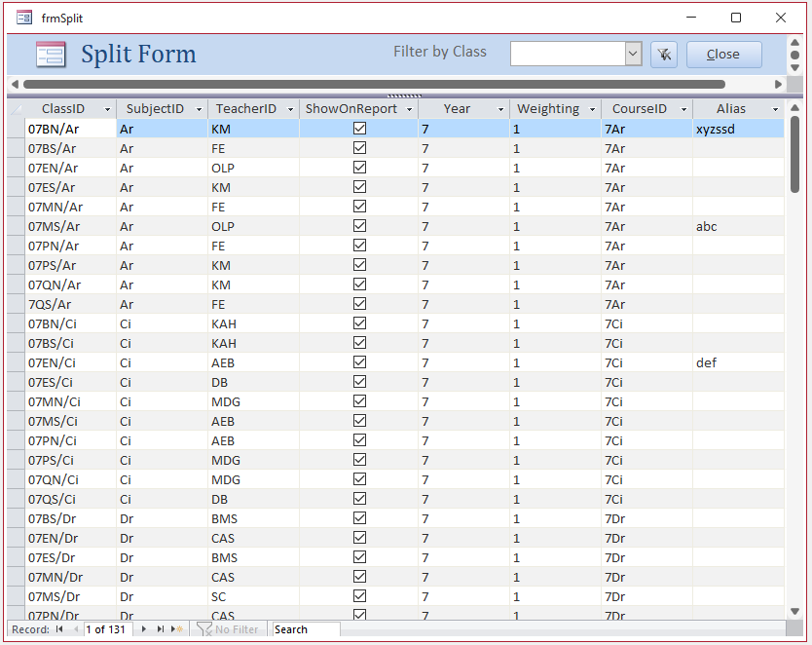Go to next record navigation arrow
812x645 pixels.
143,629
